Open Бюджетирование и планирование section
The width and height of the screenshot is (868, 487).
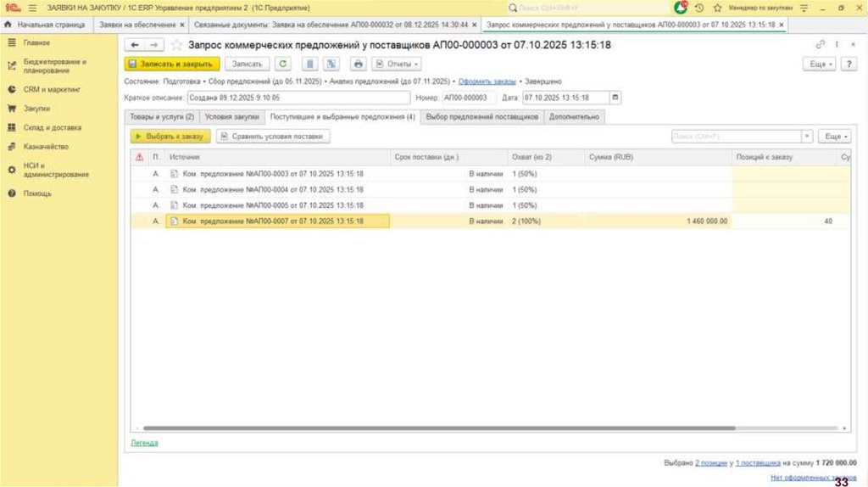pos(54,66)
